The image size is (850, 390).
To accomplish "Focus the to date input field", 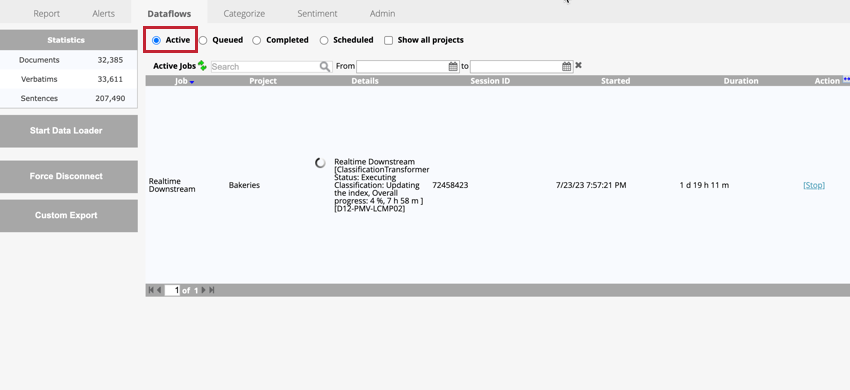I will (x=516, y=67).
